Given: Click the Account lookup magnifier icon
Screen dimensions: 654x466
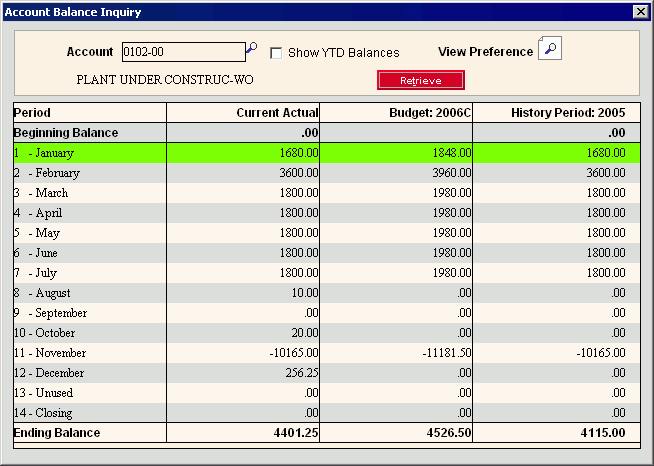Looking at the screenshot, I should click(x=252, y=49).
